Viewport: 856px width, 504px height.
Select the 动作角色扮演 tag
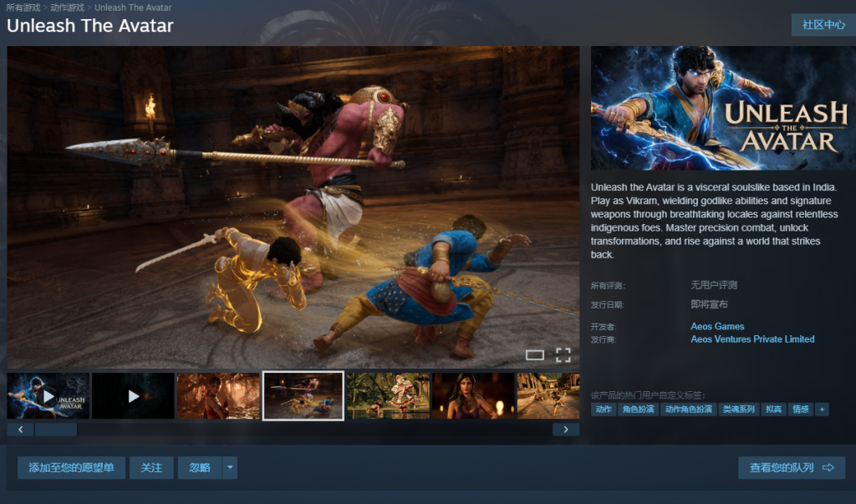click(x=688, y=410)
